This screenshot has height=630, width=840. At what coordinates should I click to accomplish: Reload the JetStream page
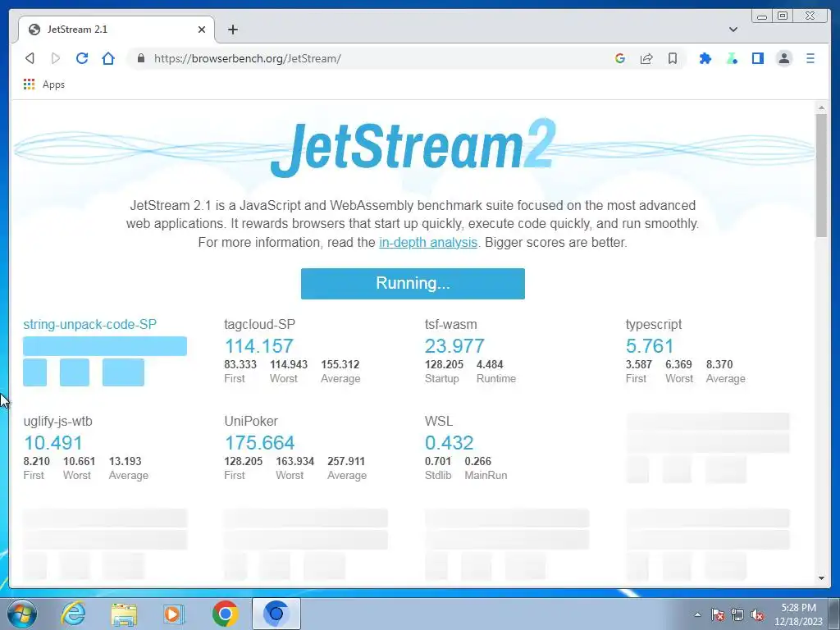[82, 58]
